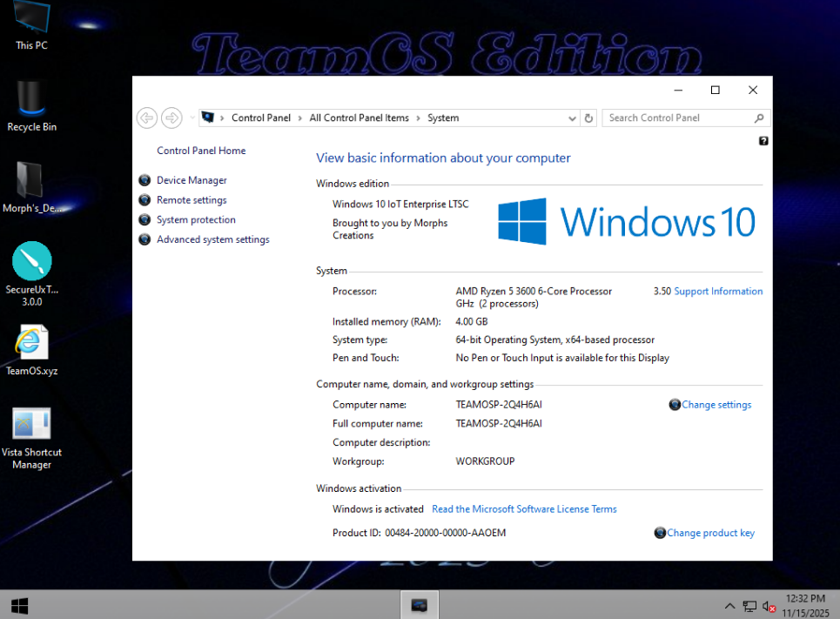Go to Control Panel Home

click(201, 151)
